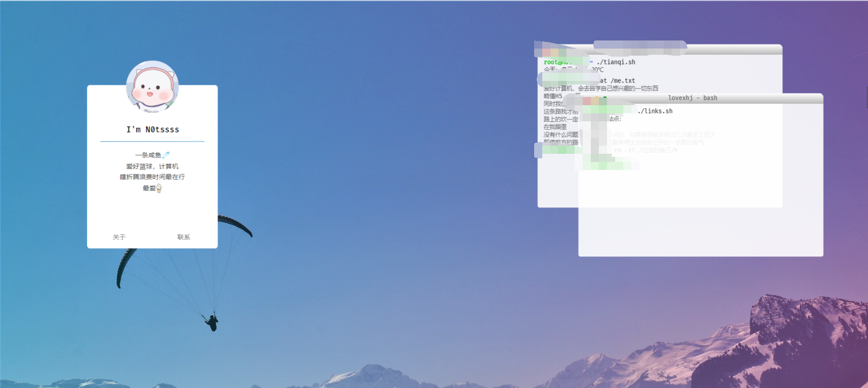Click the green button on the rear terminal
The image size is (868, 388).
[562, 53]
